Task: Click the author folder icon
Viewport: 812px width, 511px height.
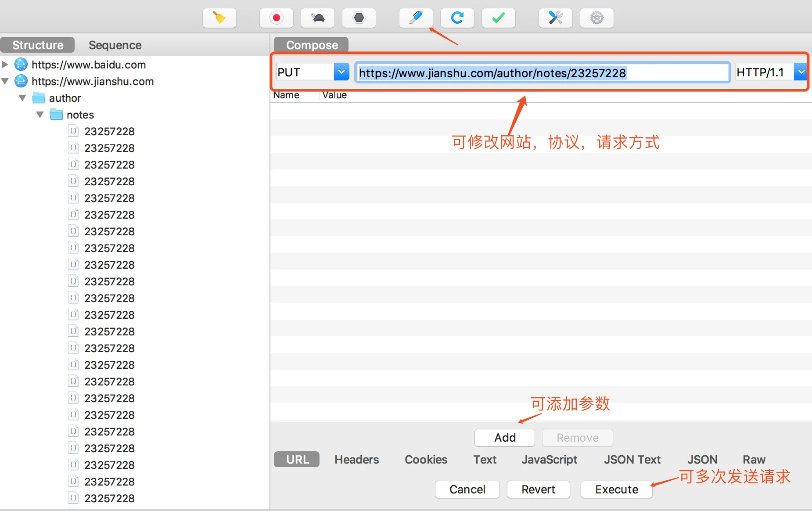Action: 39,98
